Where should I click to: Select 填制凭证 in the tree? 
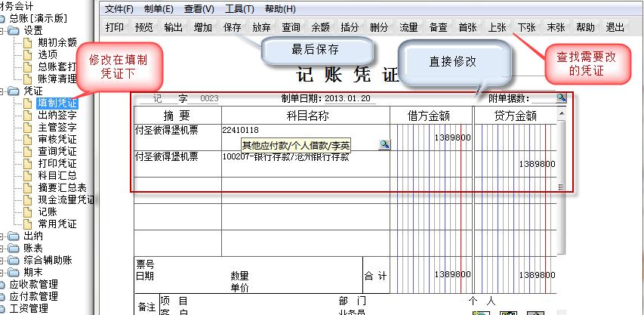57,103
